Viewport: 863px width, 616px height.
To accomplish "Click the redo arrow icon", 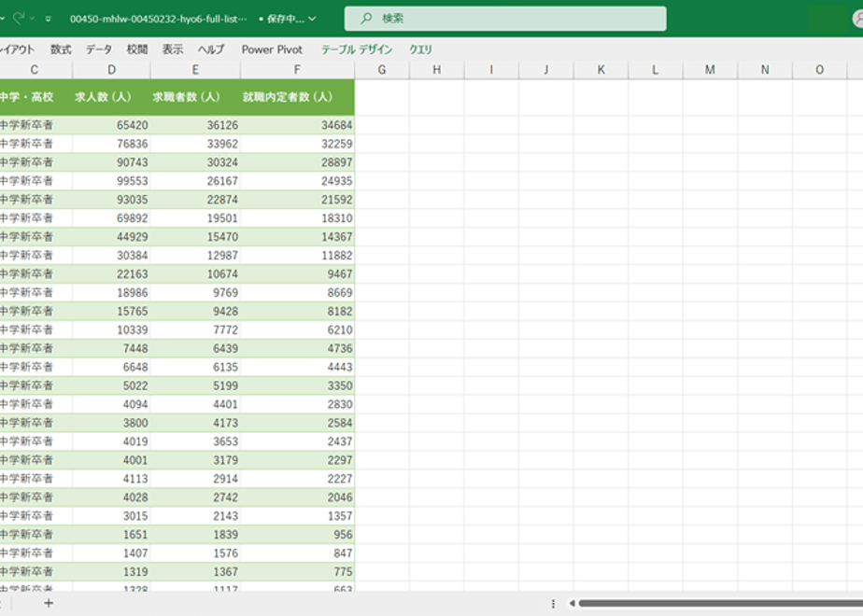I will click(18, 18).
